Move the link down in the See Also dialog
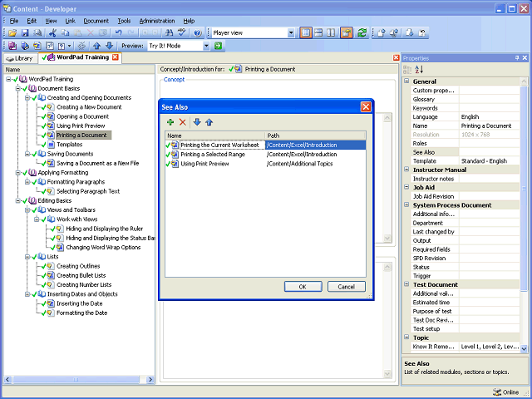532x399 pixels. click(197, 122)
